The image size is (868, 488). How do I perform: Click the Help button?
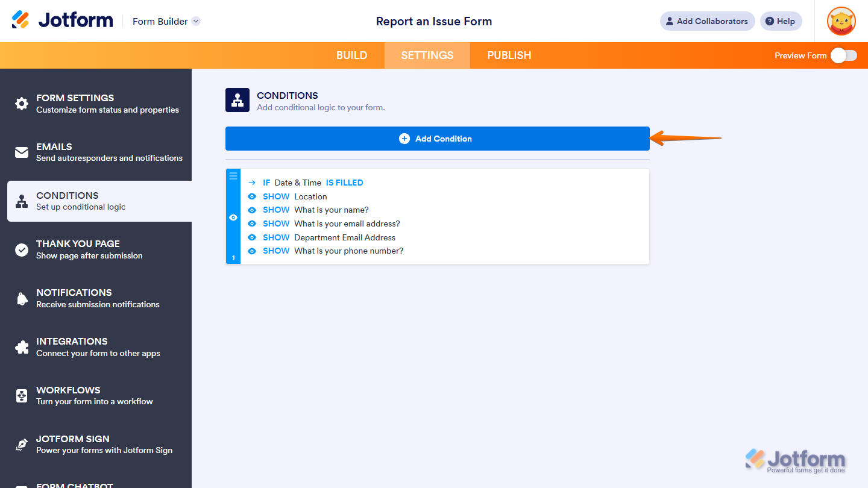pos(781,21)
